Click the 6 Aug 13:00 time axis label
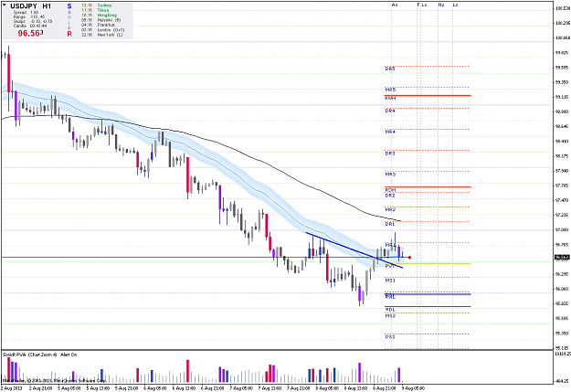Screen dimensions: 571x392 [184, 388]
